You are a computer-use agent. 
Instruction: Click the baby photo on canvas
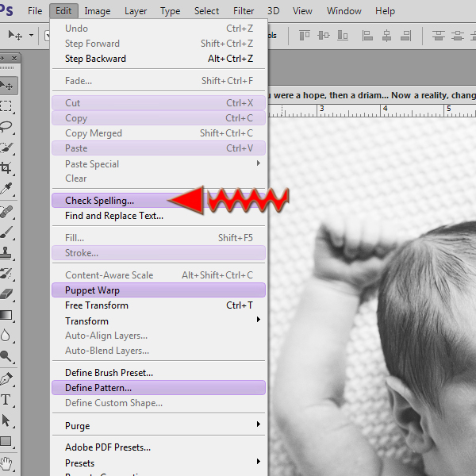click(x=372, y=297)
